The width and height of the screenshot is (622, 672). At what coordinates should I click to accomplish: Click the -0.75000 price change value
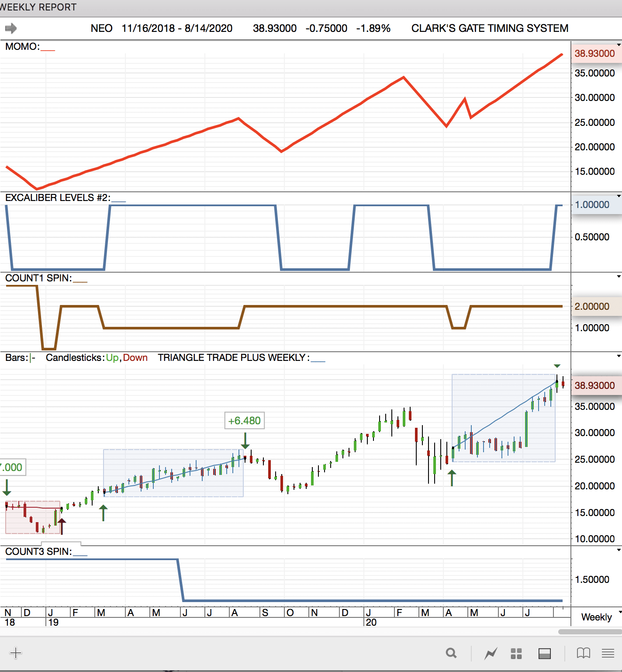coord(326,28)
